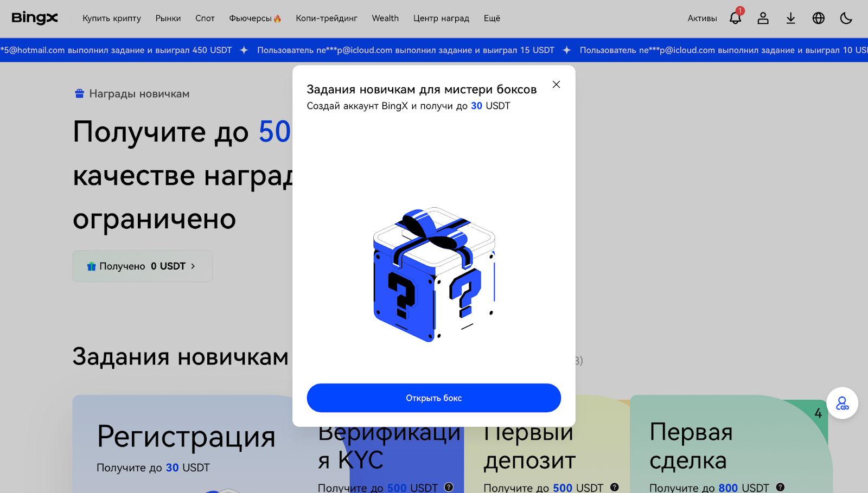Click the Открыть бокс button
868x493 pixels.
point(434,398)
